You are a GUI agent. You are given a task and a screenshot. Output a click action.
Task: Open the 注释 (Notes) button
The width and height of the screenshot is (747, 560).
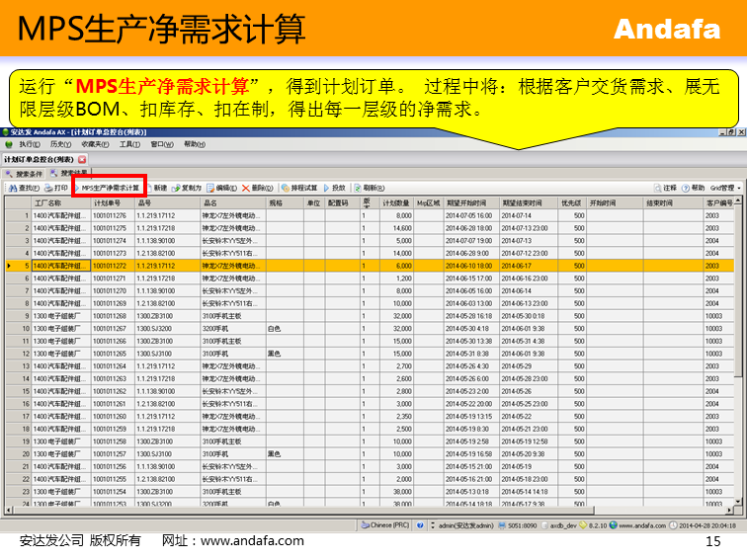664,188
